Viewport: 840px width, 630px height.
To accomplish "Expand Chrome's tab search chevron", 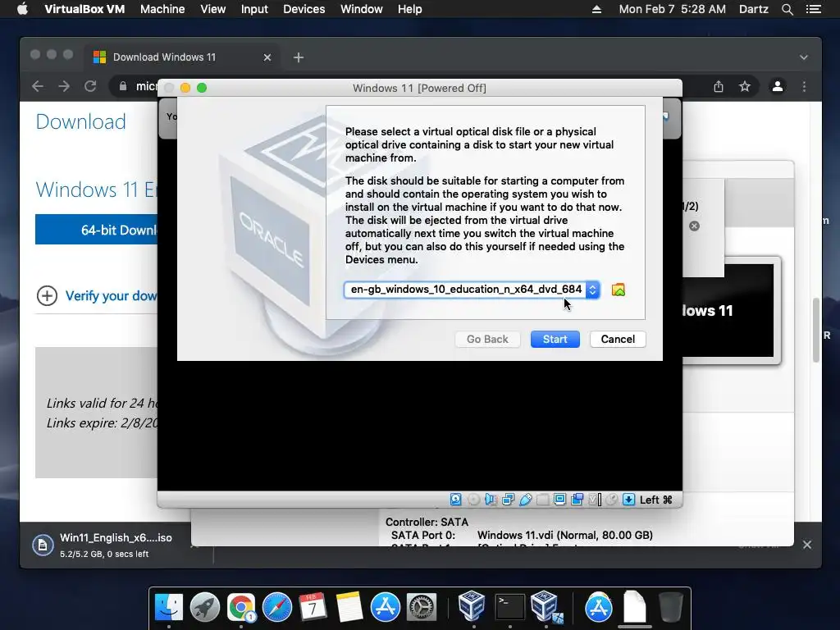I will point(804,57).
